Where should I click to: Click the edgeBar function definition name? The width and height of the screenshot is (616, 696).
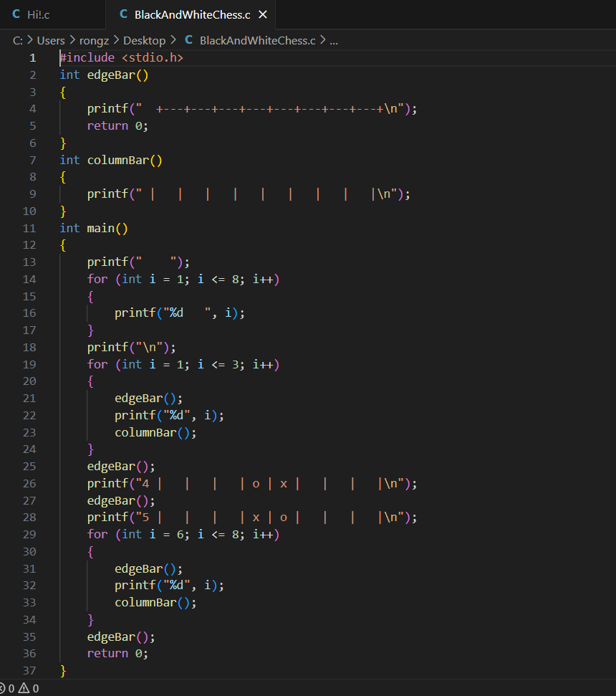coord(110,75)
